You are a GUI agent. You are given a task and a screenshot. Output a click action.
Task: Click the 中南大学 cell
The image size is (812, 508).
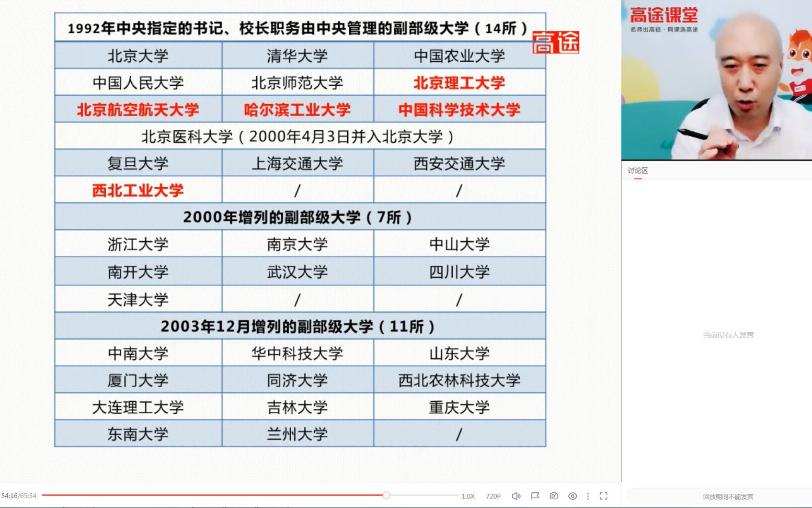click(x=138, y=353)
